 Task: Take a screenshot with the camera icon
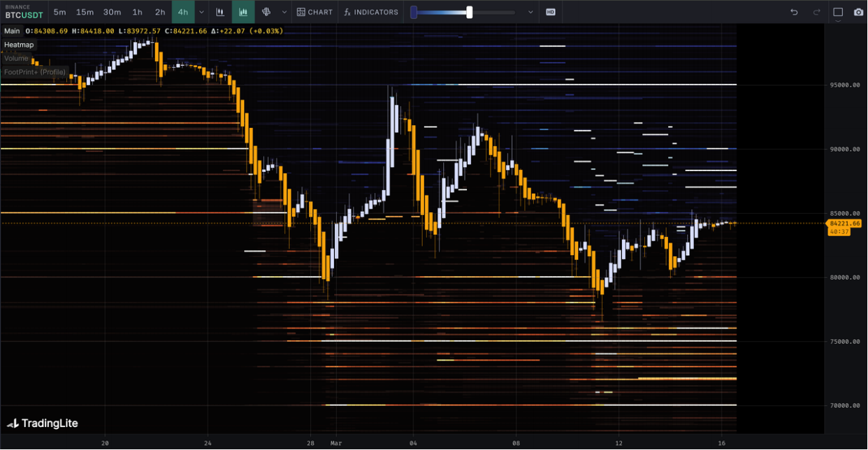(x=858, y=12)
